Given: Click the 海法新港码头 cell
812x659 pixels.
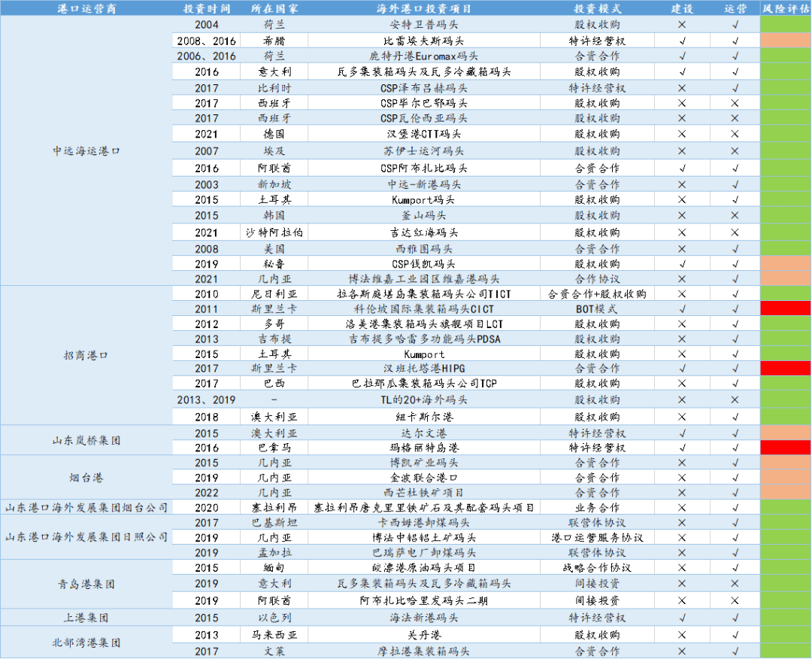Looking at the screenshot, I should 424,618.
